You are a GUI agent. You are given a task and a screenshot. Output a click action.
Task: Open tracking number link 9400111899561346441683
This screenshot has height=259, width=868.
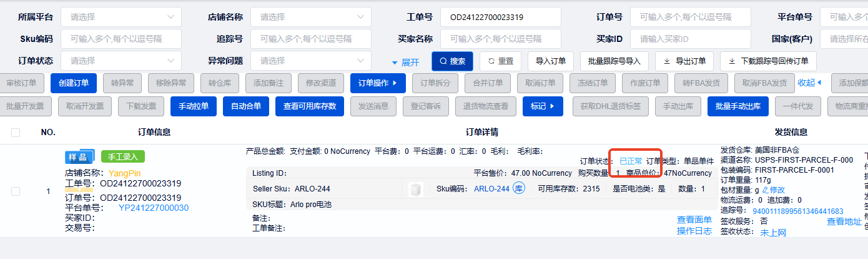798,211
